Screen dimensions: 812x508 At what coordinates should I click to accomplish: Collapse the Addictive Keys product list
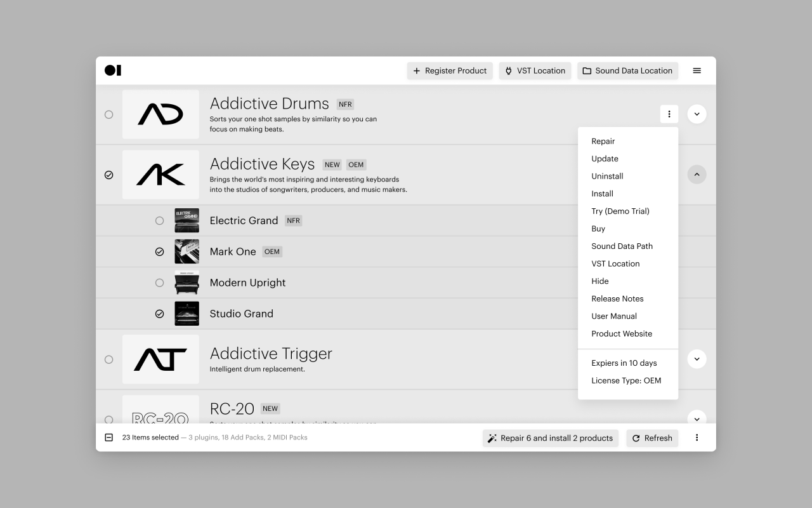click(697, 175)
